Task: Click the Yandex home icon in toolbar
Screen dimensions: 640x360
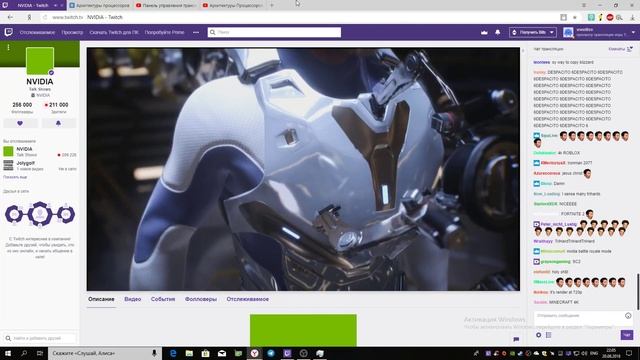Action: pos(29,17)
